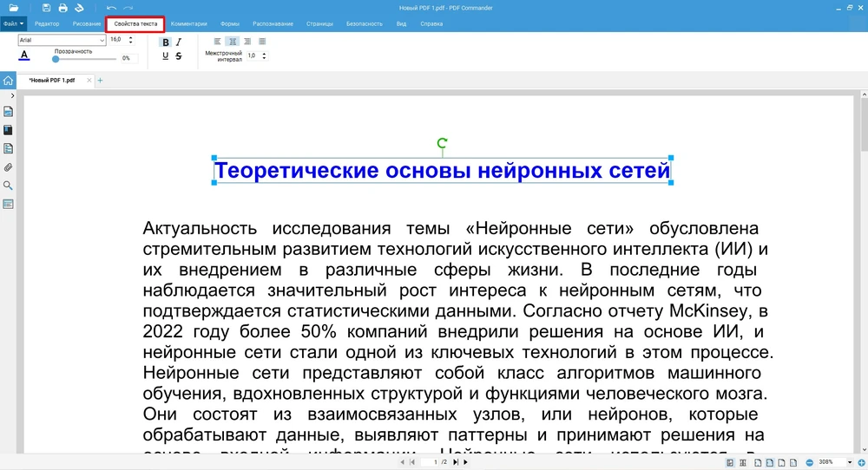This screenshot has height=470, width=868.
Task: Toggle Italic text formatting
Action: [x=179, y=42]
